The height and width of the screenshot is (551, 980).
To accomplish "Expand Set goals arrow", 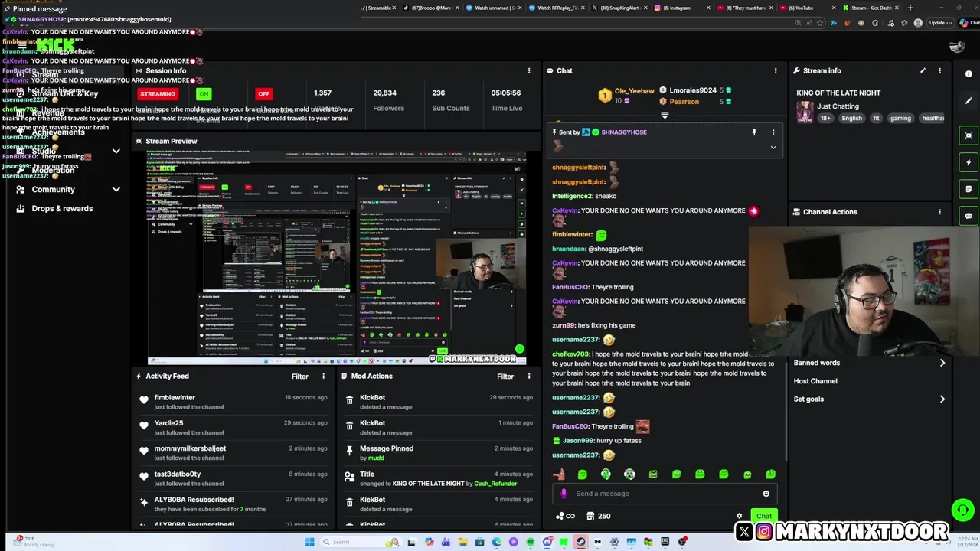I will tap(942, 399).
